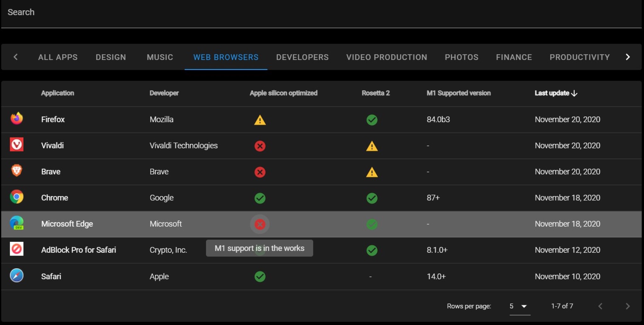Click the Last update sort arrow
Image resolution: width=644 pixels, height=325 pixels.
pos(574,93)
